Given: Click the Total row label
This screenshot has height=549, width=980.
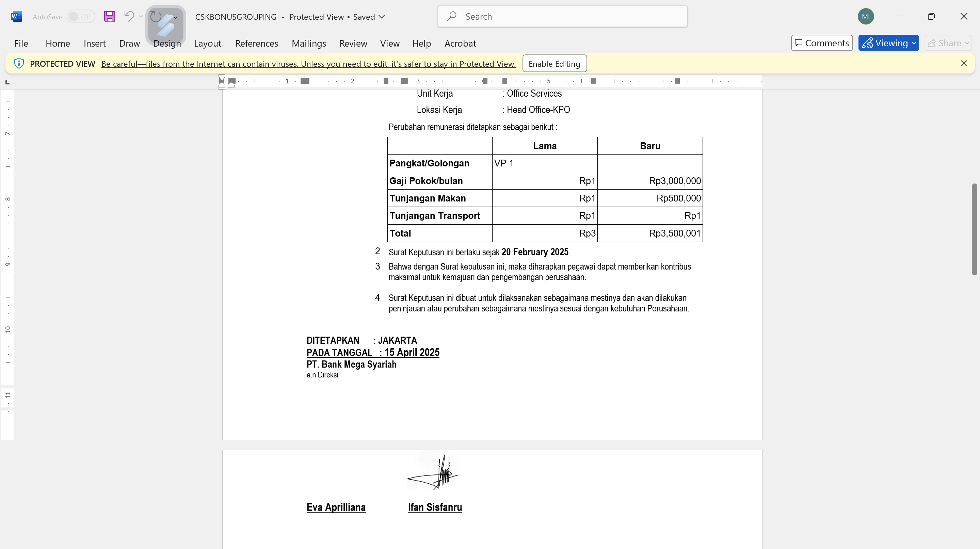Looking at the screenshot, I should tap(400, 233).
